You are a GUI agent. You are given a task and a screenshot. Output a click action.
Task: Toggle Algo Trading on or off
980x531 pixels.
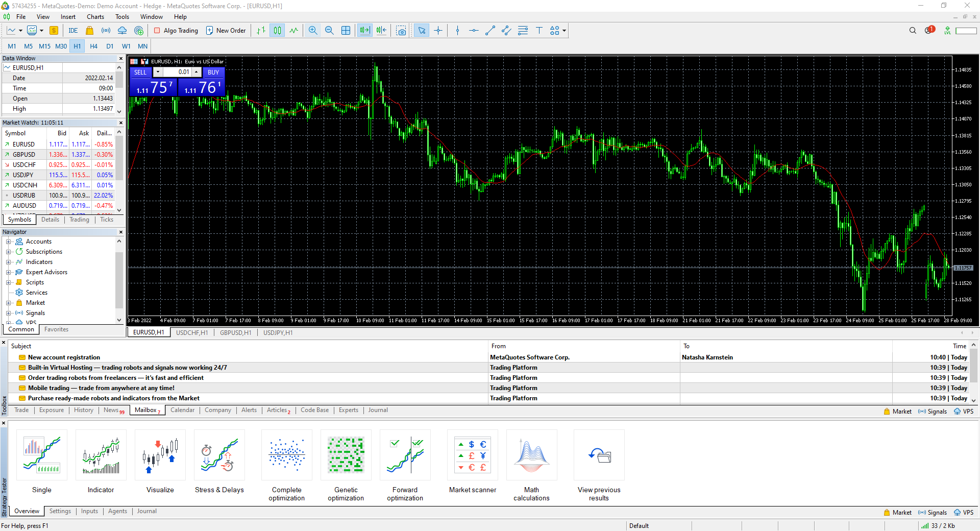[x=176, y=31]
